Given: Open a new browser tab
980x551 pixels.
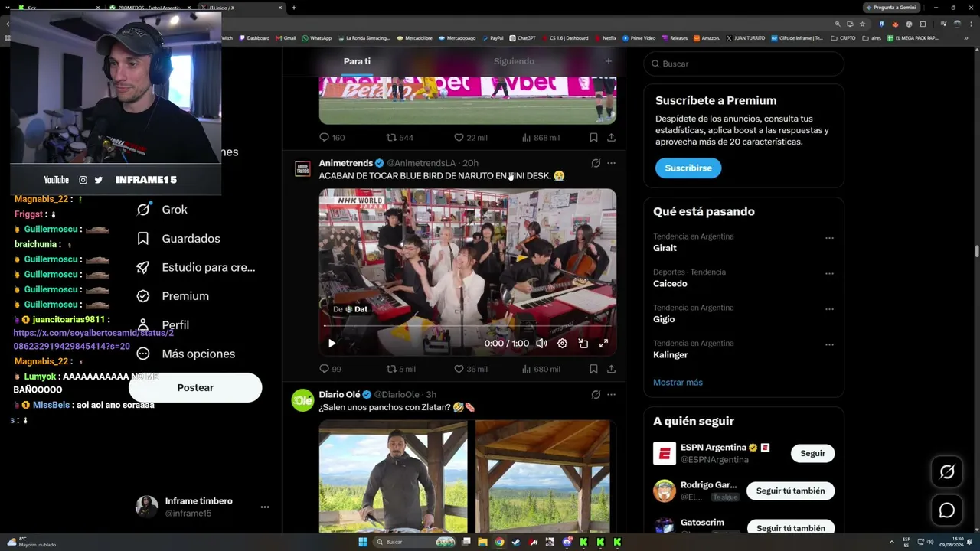Looking at the screenshot, I should 294,8.
